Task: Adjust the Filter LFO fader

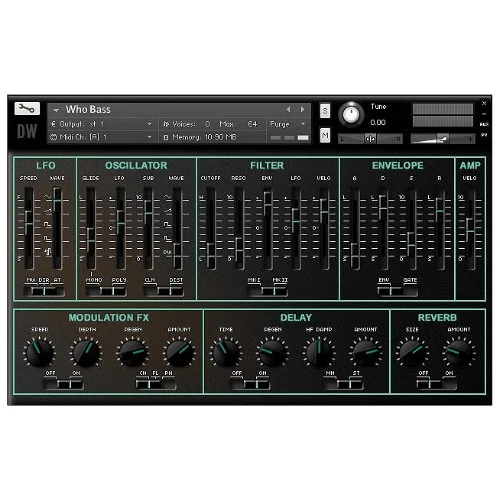Action: pos(295,222)
